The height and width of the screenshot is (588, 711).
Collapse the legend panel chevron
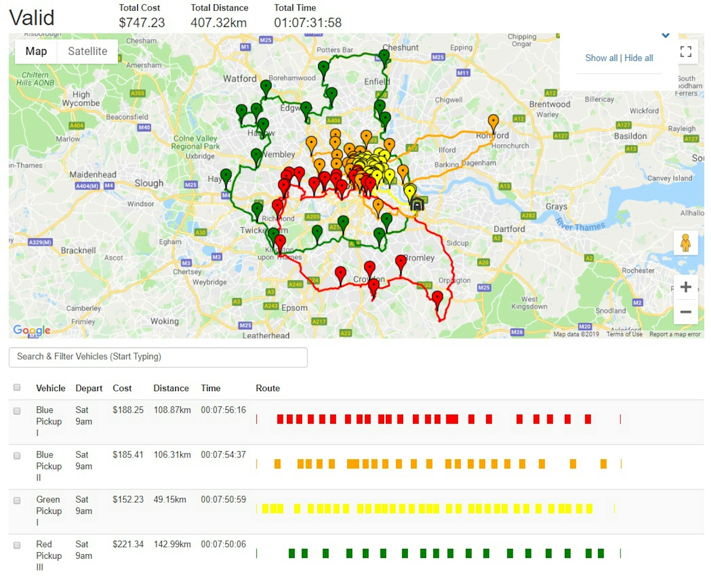coord(665,35)
